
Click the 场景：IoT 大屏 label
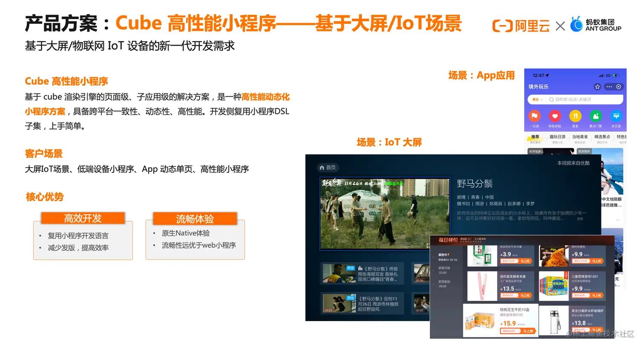(x=389, y=142)
